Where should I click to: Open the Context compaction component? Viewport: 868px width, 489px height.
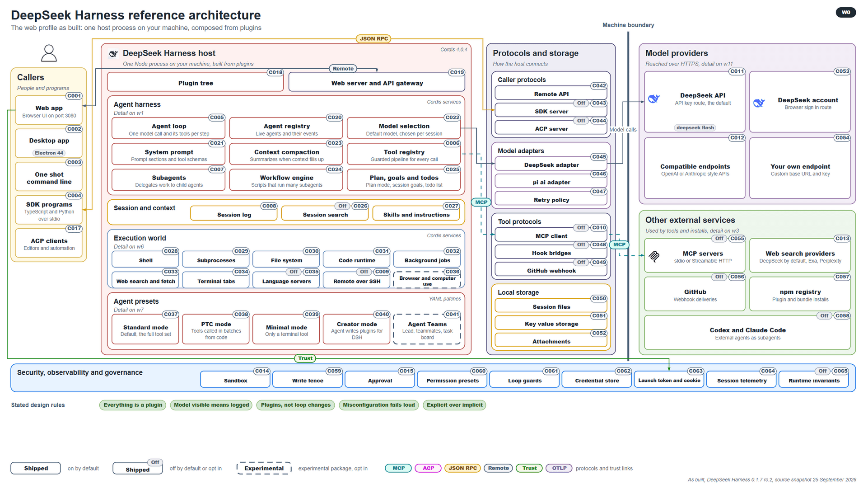tap(286, 155)
